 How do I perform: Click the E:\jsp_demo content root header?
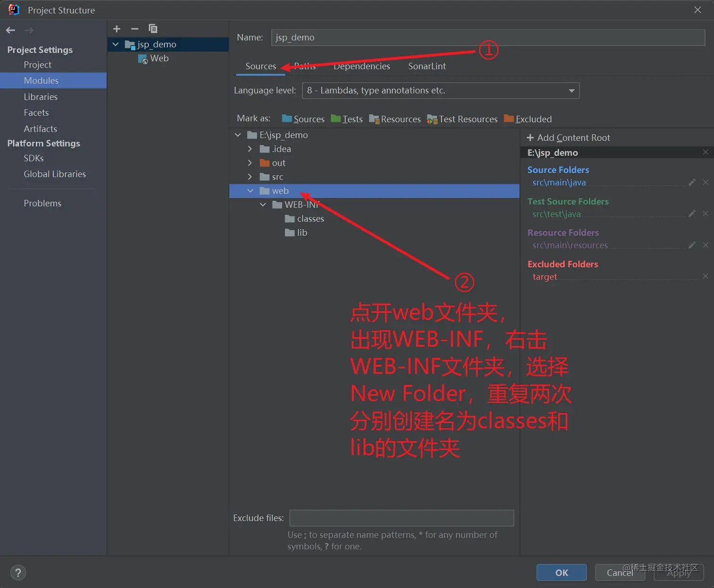point(552,152)
